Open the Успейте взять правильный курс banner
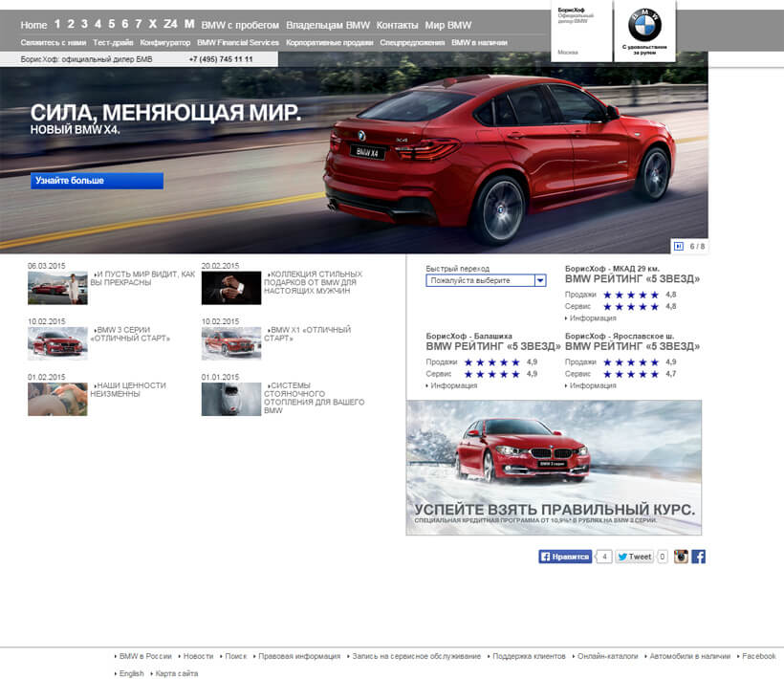This screenshot has width=784, height=679. coord(554,468)
